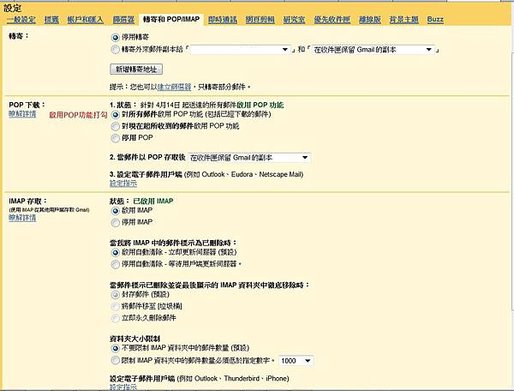Image resolution: width=514 pixels, height=391 pixels.
Task: Click the 新增轉寄地址 button
Action: pyautogui.click(x=136, y=69)
